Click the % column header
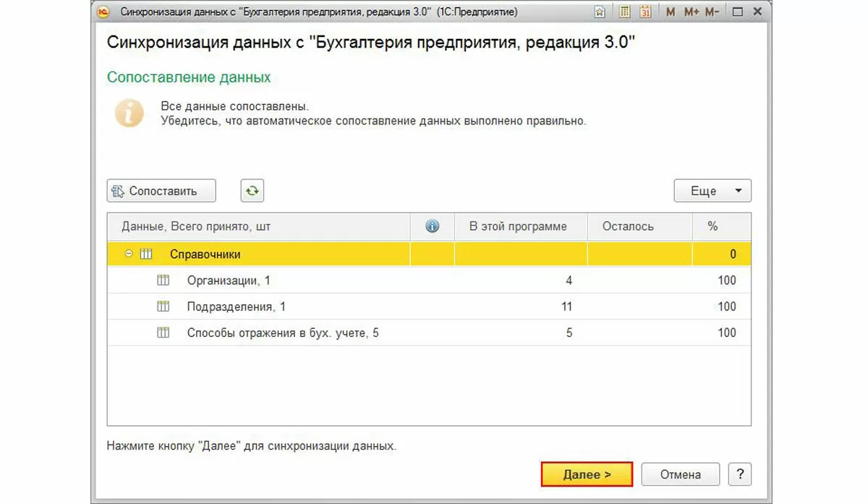 pos(721,226)
